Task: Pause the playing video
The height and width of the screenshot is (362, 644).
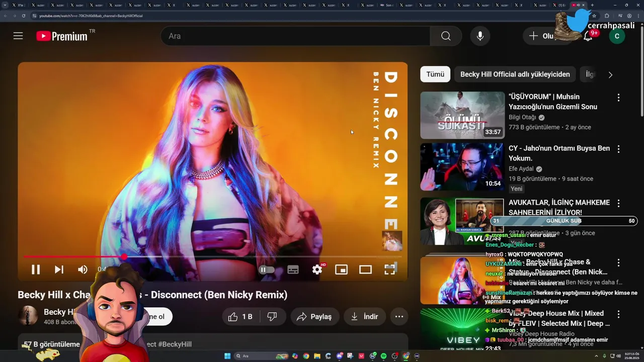Action: [x=36, y=269]
